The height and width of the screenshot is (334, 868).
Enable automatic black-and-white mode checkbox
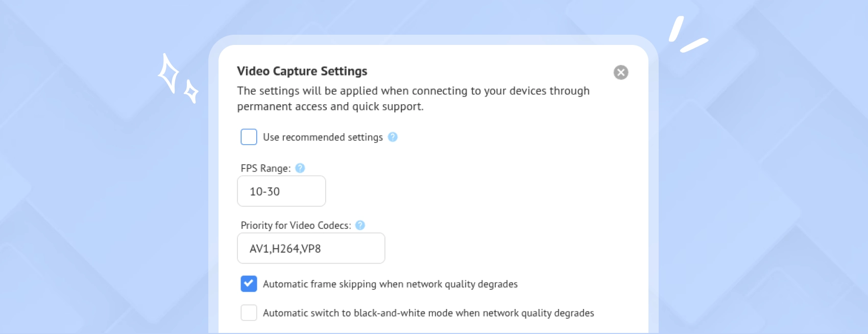(x=249, y=313)
